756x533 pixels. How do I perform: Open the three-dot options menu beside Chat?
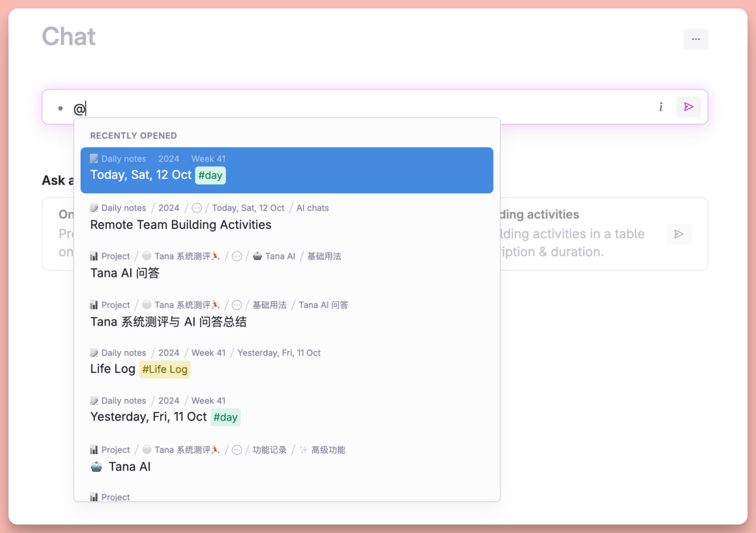(696, 39)
